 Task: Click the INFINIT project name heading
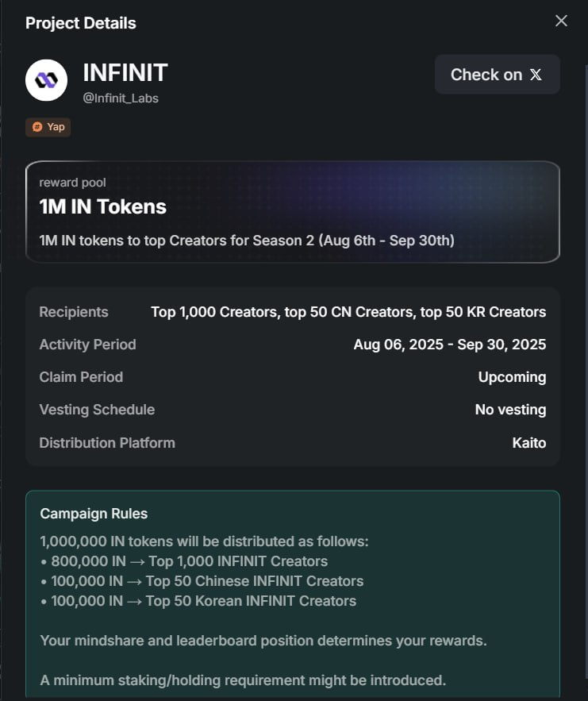click(x=125, y=73)
